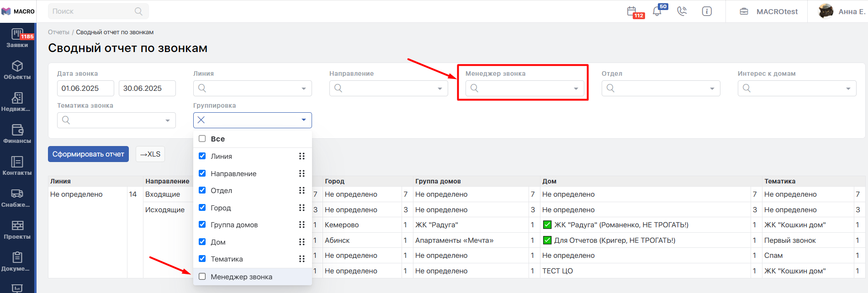Open Проекты menu item in sidebar
The height and width of the screenshot is (293, 868).
(17, 230)
